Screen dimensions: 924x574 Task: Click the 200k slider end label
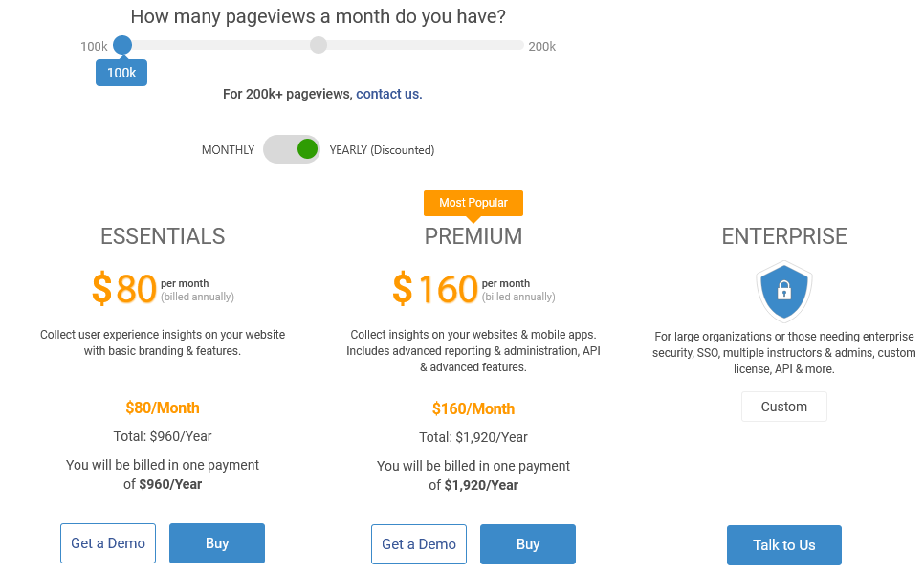coord(542,47)
